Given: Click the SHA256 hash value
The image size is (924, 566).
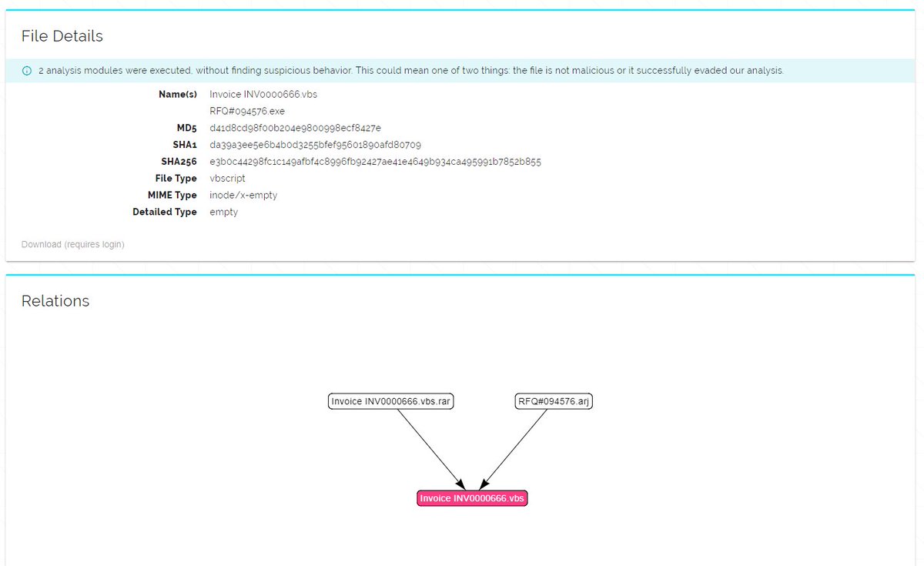Looking at the screenshot, I should click(374, 162).
